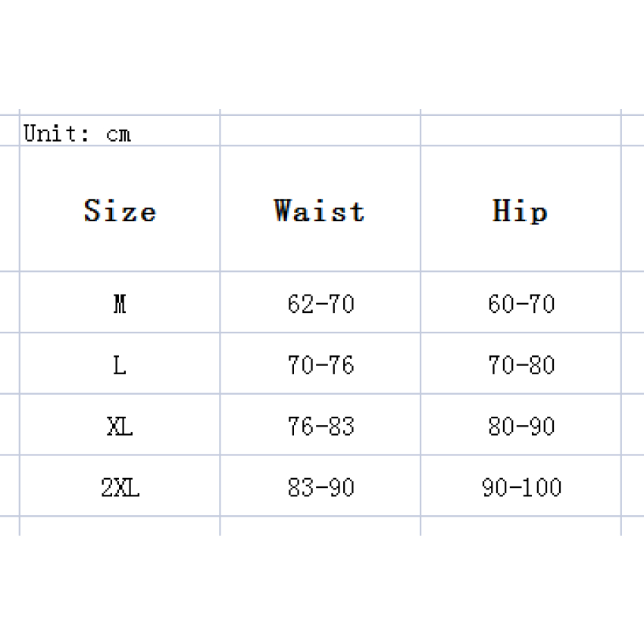Click waist value 62-70
Screen dimensions: 644x644
pyautogui.click(x=320, y=302)
